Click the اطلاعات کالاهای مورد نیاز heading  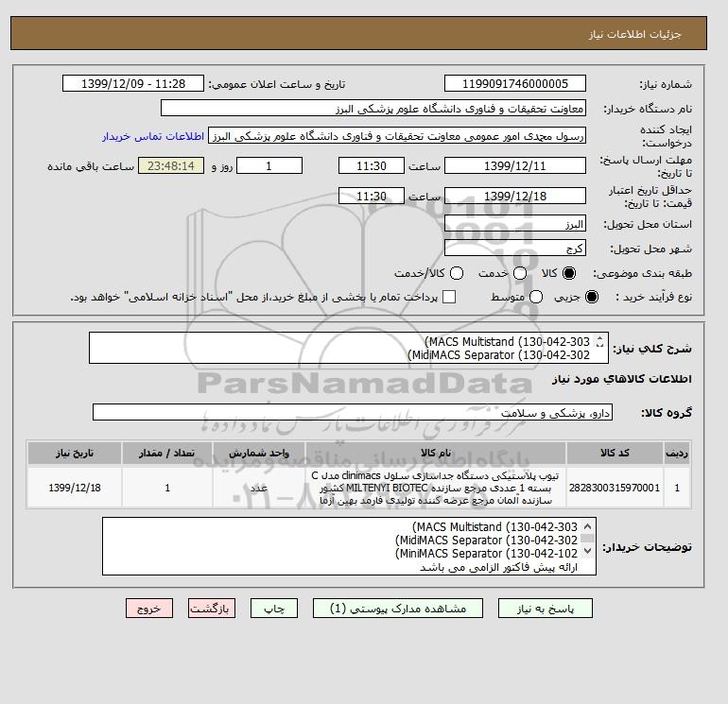[622, 379]
